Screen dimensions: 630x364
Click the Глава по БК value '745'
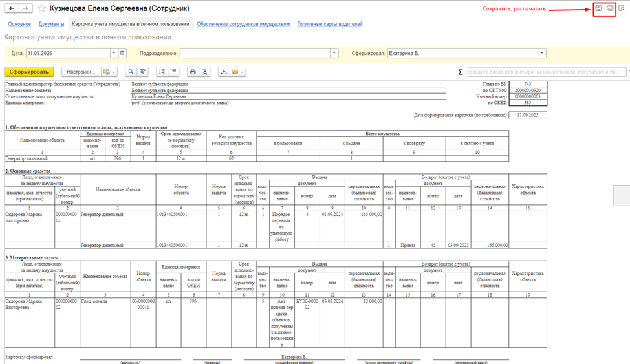[528, 84]
